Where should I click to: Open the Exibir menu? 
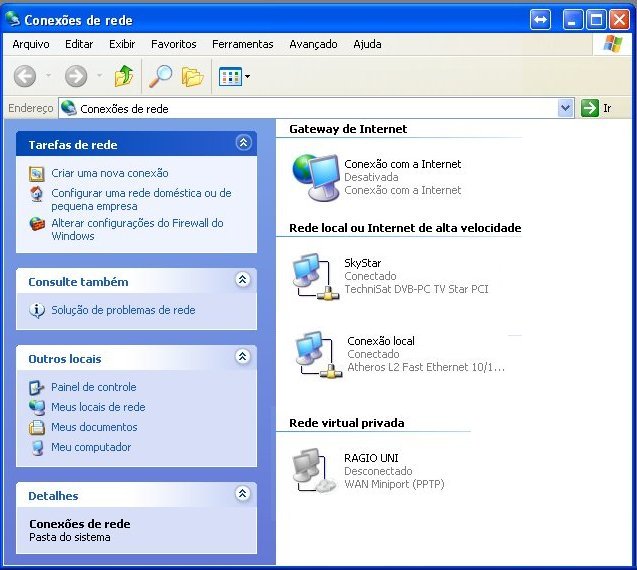coord(122,44)
